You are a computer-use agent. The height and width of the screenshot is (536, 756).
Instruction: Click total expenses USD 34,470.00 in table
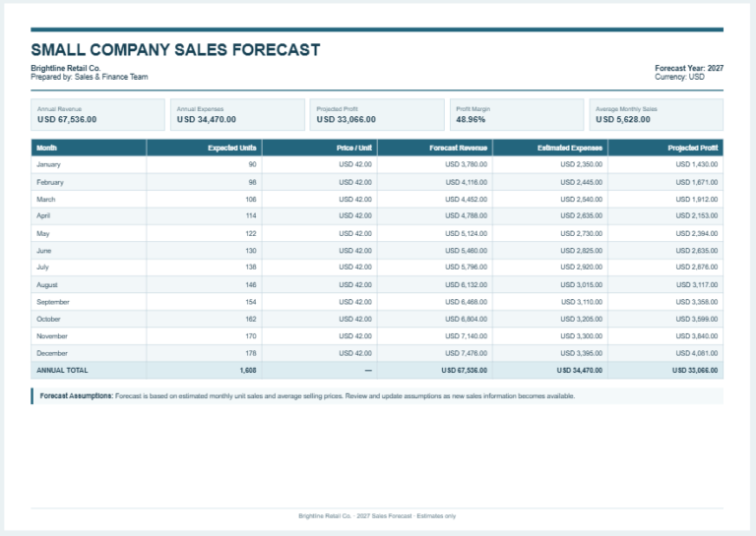tap(580, 371)
